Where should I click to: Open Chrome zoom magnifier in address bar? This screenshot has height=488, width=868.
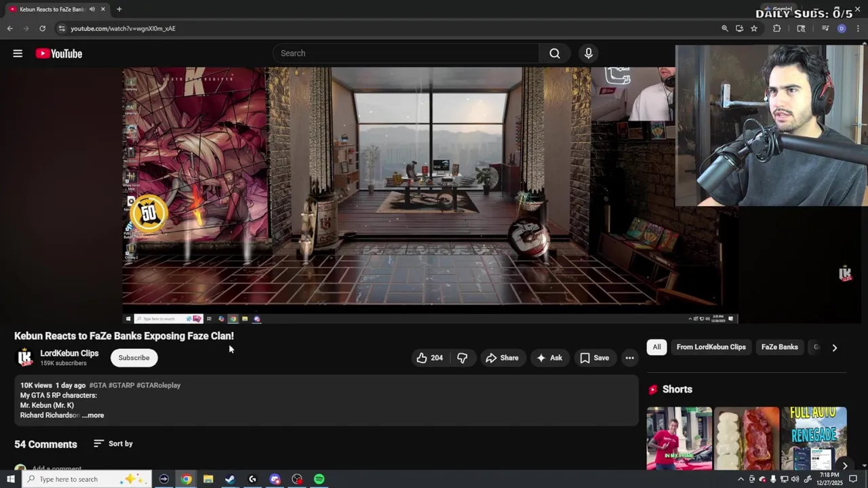724,28
